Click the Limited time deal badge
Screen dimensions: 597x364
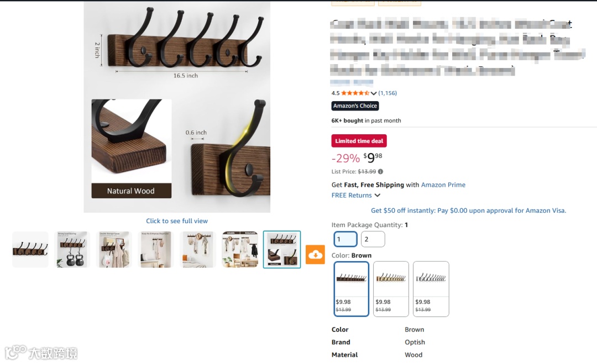[359, 141]
